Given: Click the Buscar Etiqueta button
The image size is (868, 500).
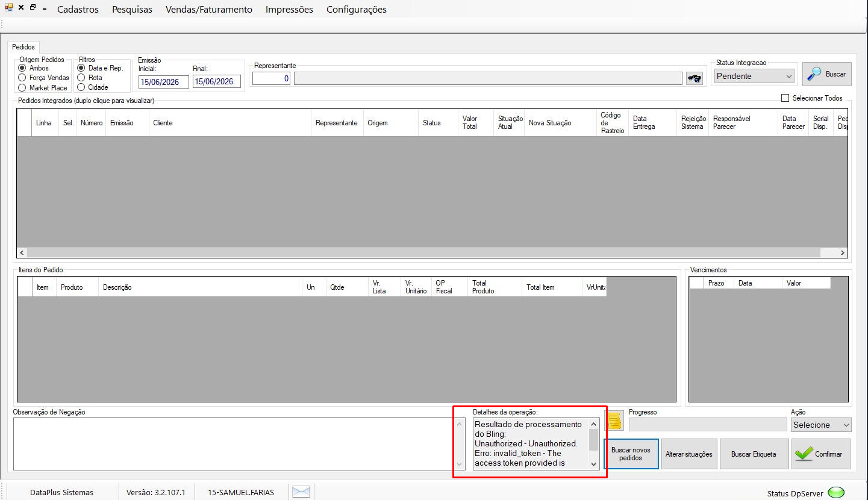Looking at the screenshot, I should pyautogui.click(x=754, y=454).
